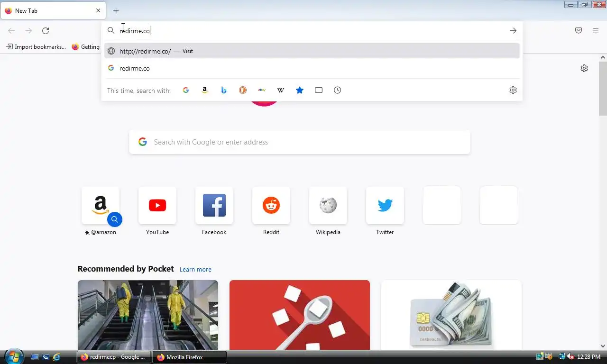Open Getting Started bookmark

tap(85, 47)
